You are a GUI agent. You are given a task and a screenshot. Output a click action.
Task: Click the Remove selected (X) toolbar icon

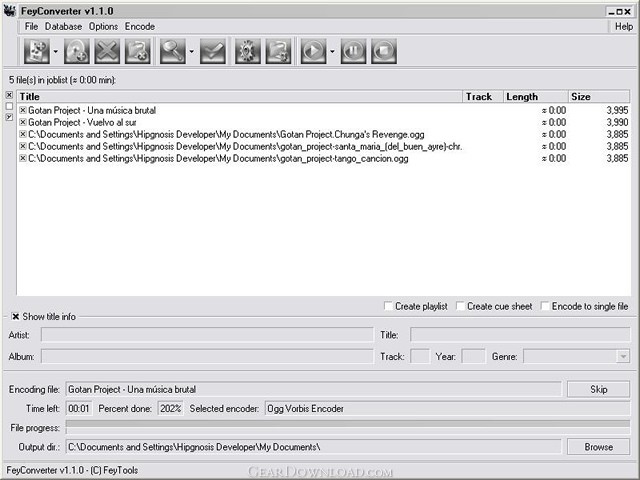pyautogui.click(x=107, y=51)
